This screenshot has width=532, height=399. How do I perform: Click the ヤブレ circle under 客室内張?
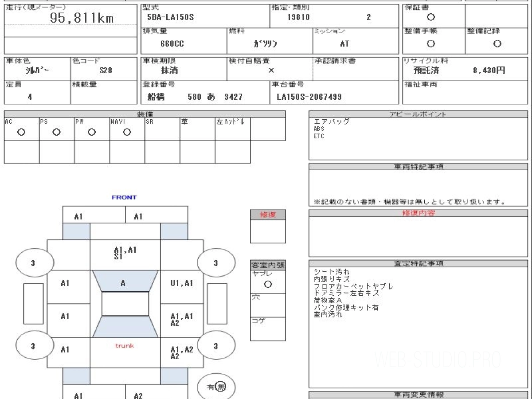pyautogui.click(x=268, y=285)
